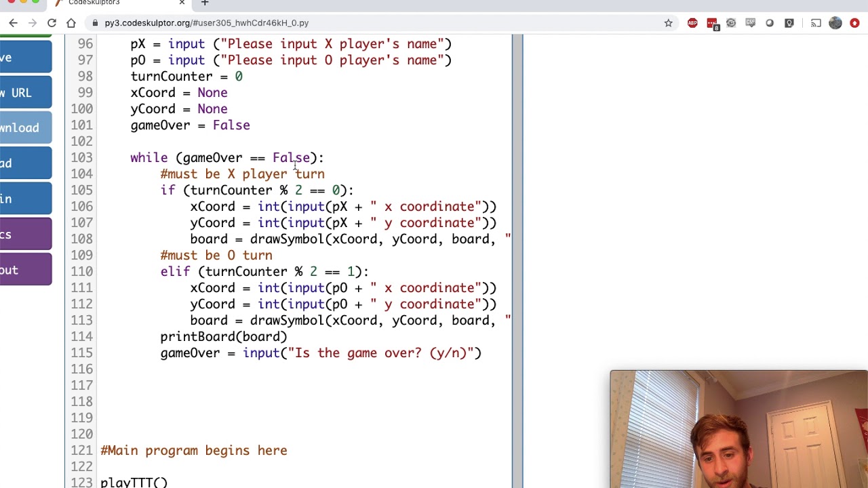This screenshot has height=488, width=868.
Task: Click the Join sidebar button
Action: pos(25,199)
